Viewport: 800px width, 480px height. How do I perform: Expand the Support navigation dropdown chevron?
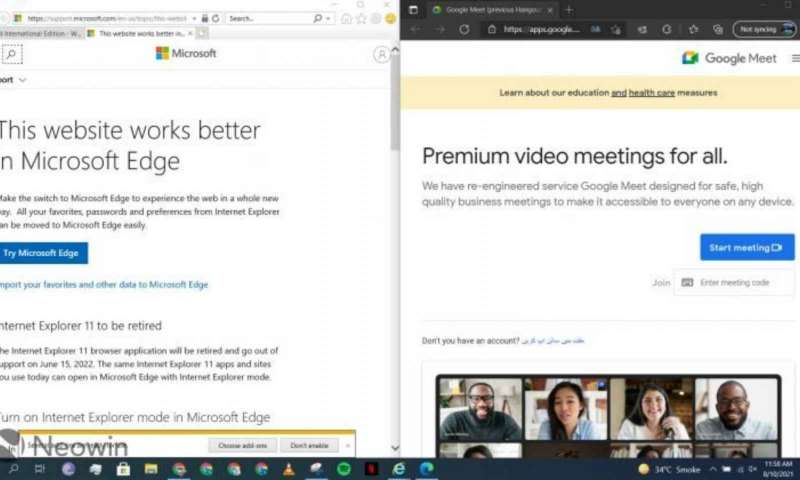[x=22, y=80]
